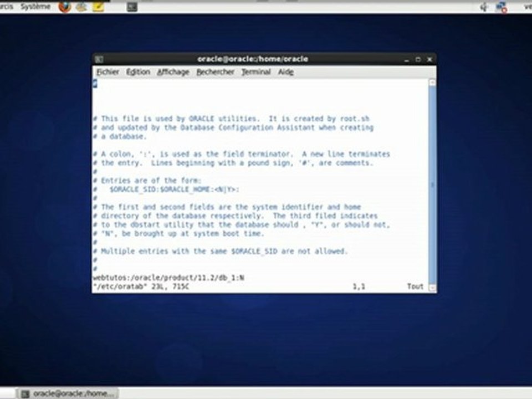Open the Système panel menu
Screen dimensions: 532x399
(35, 7)
